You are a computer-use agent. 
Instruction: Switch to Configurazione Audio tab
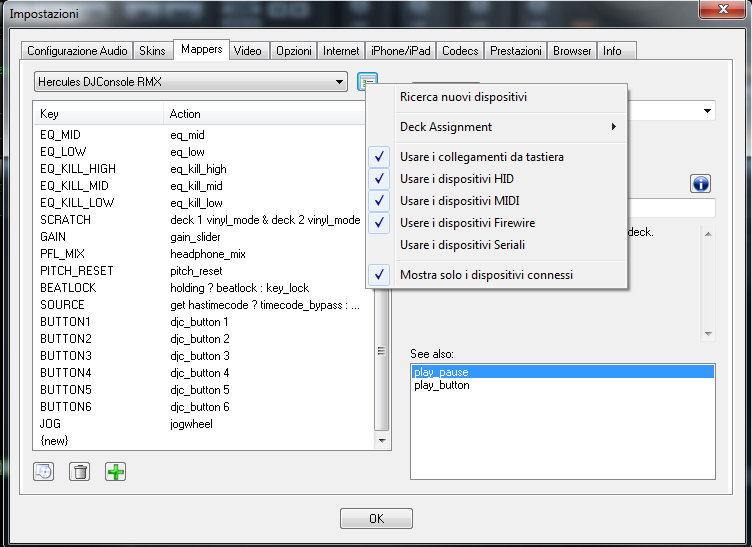(x=77, y=51)
